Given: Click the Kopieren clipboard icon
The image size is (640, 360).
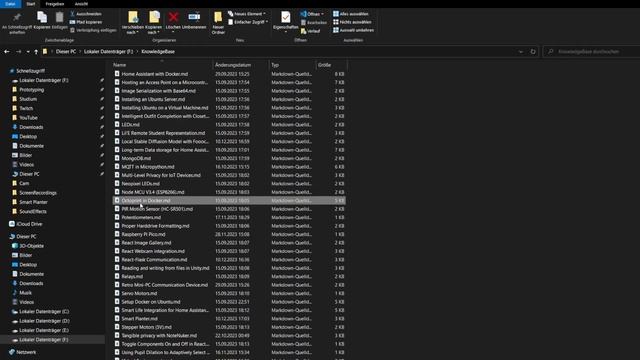Looking at the screenshot, I should pos(42,20).
